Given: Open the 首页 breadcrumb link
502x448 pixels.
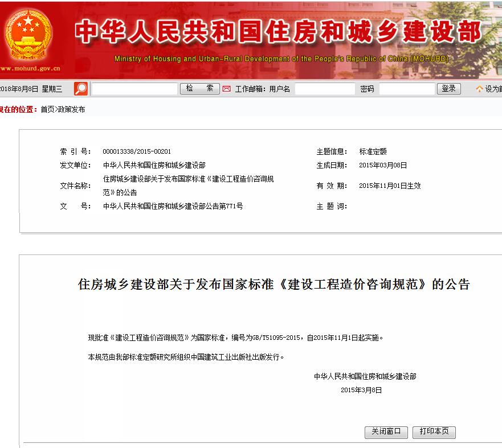Looking at the screenshot, I should (x=47, y=109).
